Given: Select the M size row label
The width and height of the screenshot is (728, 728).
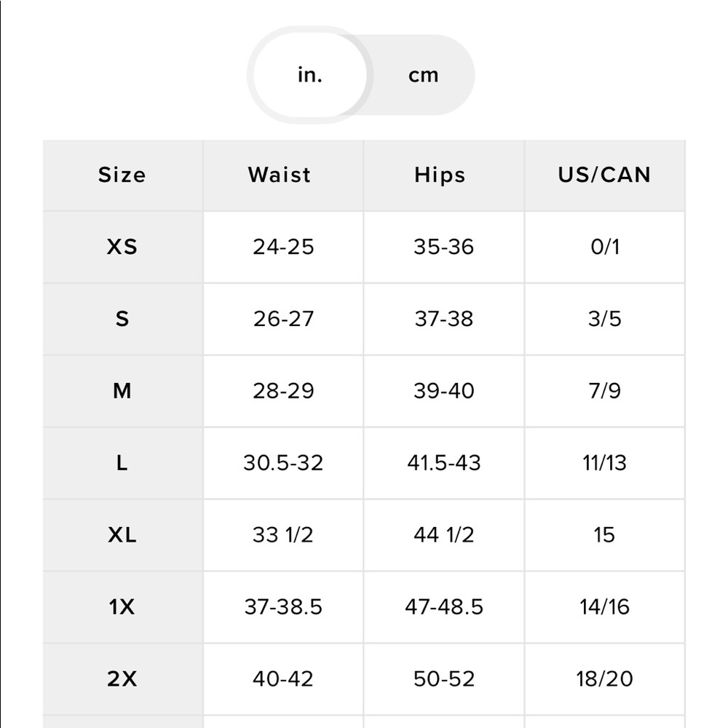Looking at the screenshot, I should click(122, 391).
